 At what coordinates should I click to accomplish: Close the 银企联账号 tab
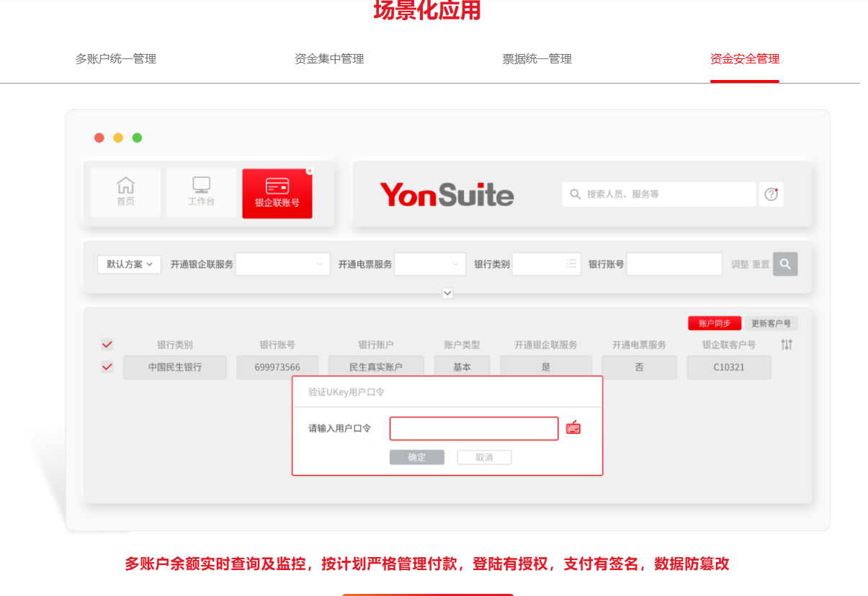[310, 171]
